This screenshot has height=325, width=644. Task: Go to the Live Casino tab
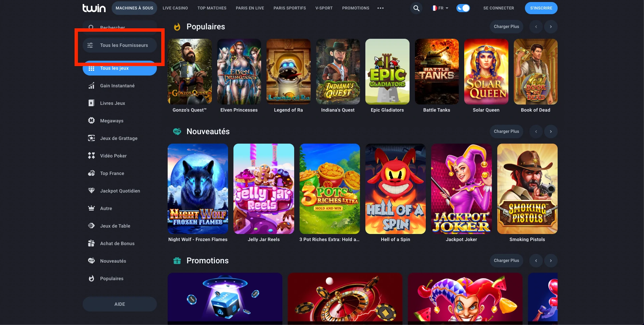[x=175, y=8]
